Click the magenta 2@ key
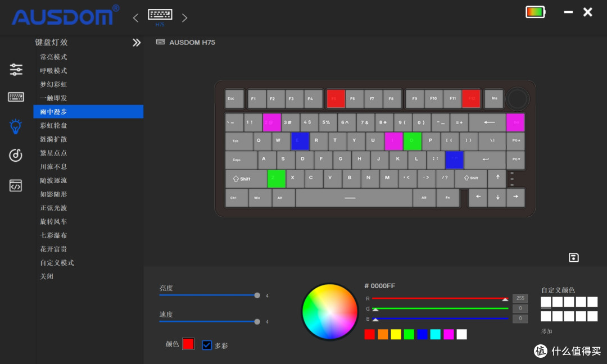Image resolution: width=607 pixels, height=364 pixels. (x=272, y=122)
